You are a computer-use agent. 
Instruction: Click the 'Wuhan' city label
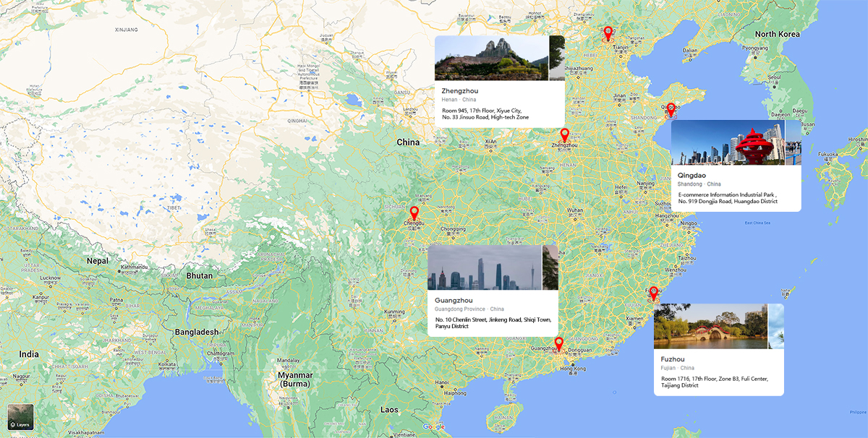[574, 210]
